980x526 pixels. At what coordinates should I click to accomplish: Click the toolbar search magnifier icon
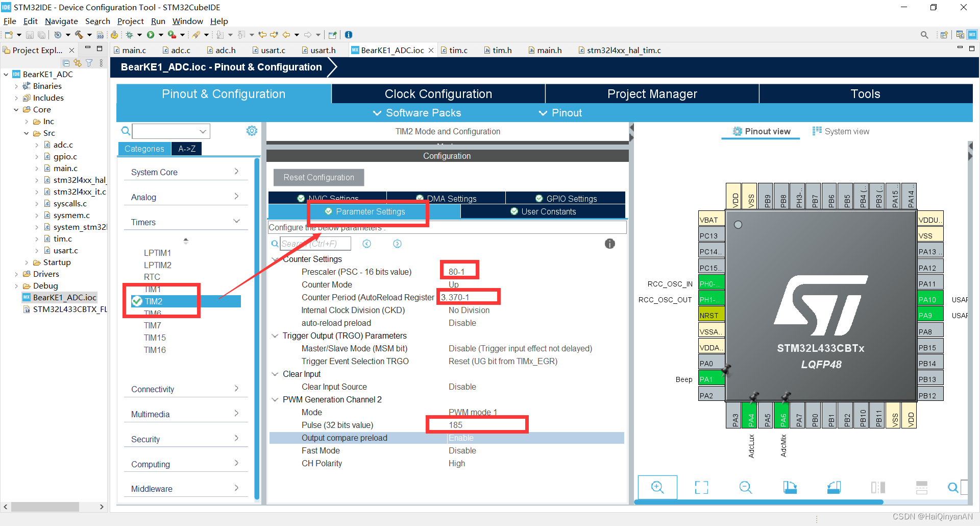(x=924, y=35)
